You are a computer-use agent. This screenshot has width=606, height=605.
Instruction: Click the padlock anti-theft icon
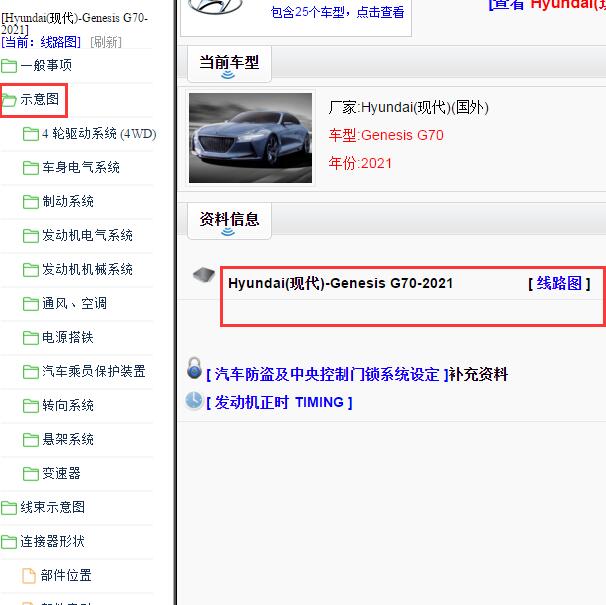[194, 368]
